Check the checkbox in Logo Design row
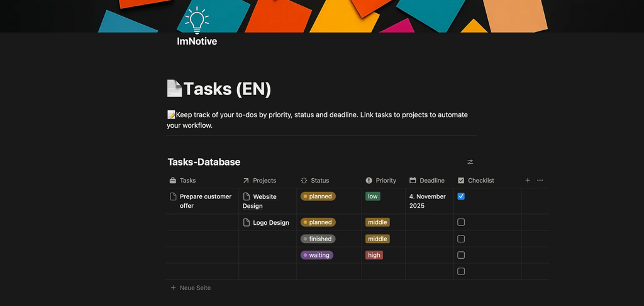Screen dimensions: 644x306 pyautogui.click(x=461, y=222)
